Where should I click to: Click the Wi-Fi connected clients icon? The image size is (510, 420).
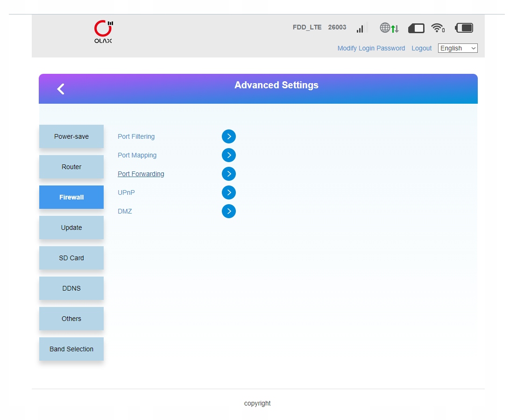(x=438, y=28)
